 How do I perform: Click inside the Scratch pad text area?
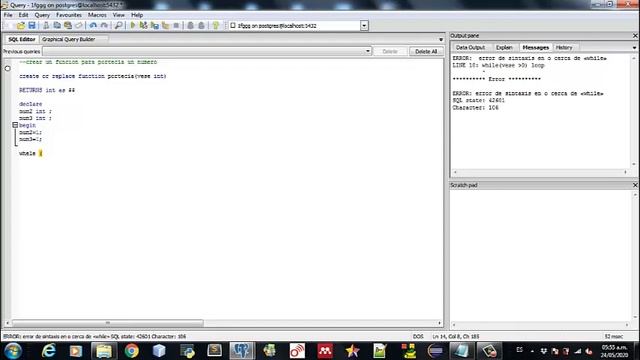click(541, 255)
